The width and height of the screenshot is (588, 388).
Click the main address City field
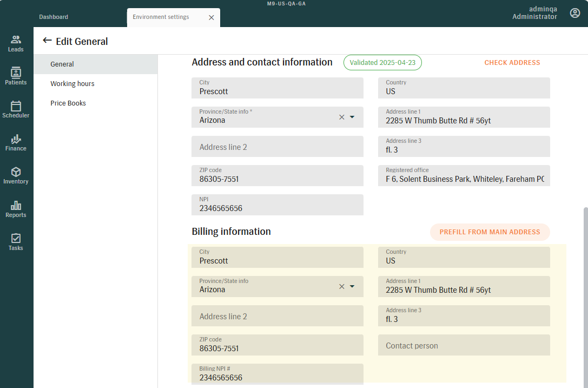[277, 88]
